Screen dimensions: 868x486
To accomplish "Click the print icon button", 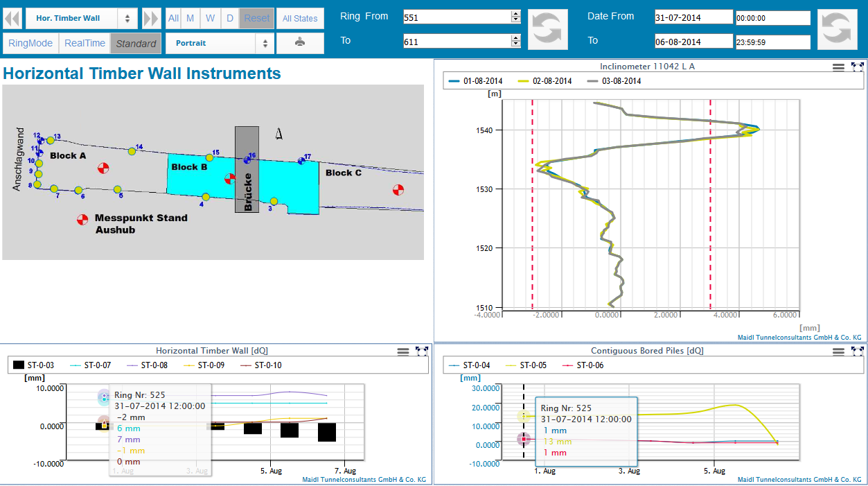I will coord(299,43).
